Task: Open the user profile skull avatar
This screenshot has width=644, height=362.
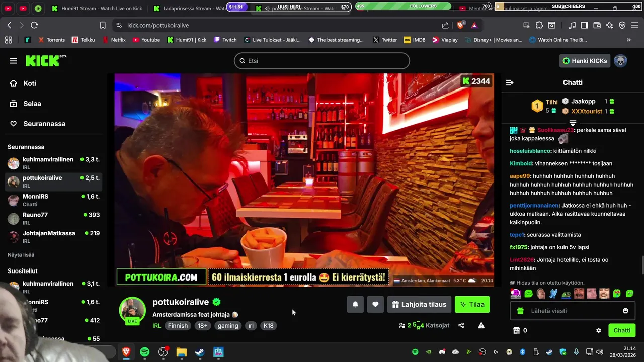Action: click(620, 61)
